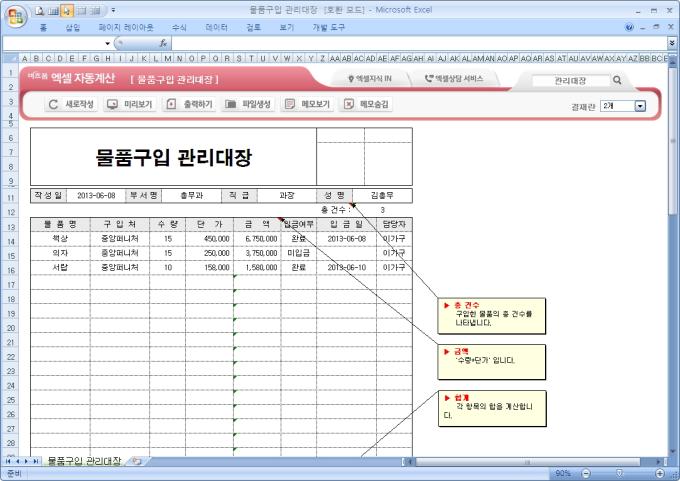The image size is (680, 481).
Task: Click the horizontal scrollbar thumb
Action: [x=528, y=462]
